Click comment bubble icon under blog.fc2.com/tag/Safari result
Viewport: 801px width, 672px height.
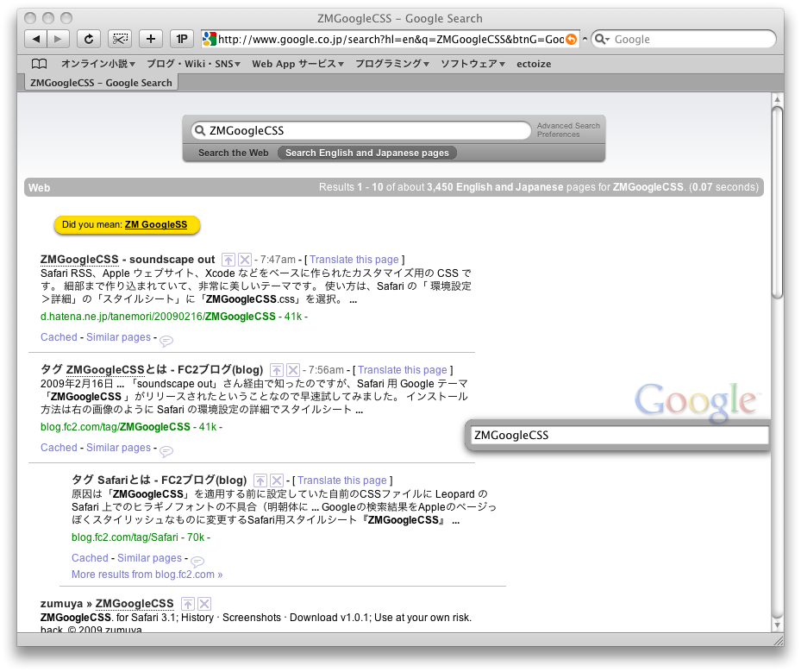[197, 561]
